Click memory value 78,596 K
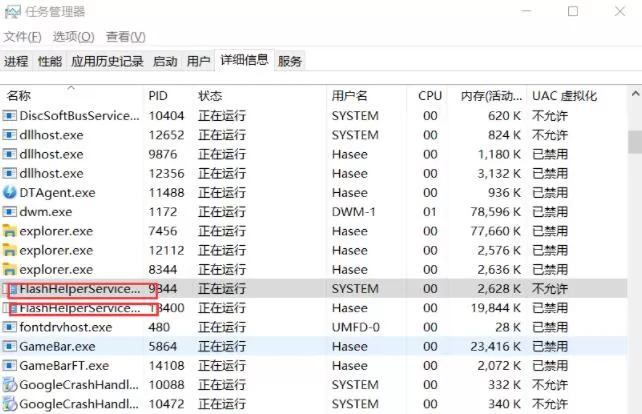642x414 pixels. (496, 212)
